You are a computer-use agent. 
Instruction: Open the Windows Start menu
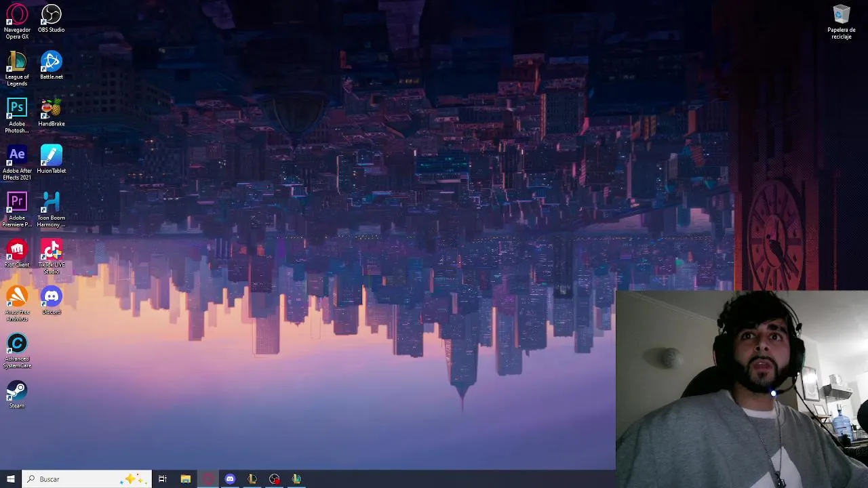click(11, 479)
